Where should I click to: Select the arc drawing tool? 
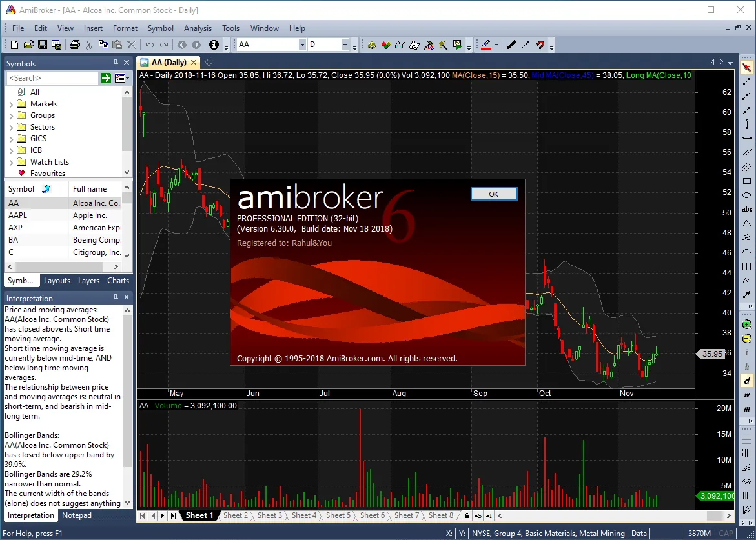click(747, 252)
